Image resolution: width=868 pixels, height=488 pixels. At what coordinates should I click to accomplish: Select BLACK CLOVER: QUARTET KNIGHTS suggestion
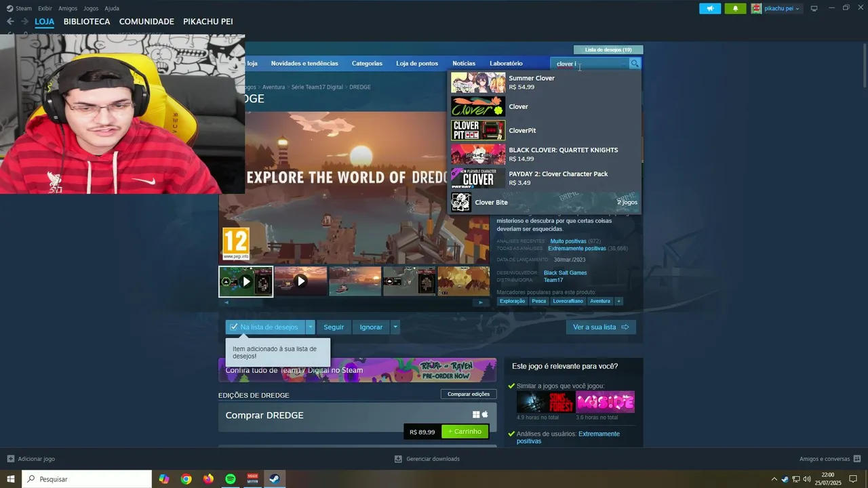coord(545,154)
